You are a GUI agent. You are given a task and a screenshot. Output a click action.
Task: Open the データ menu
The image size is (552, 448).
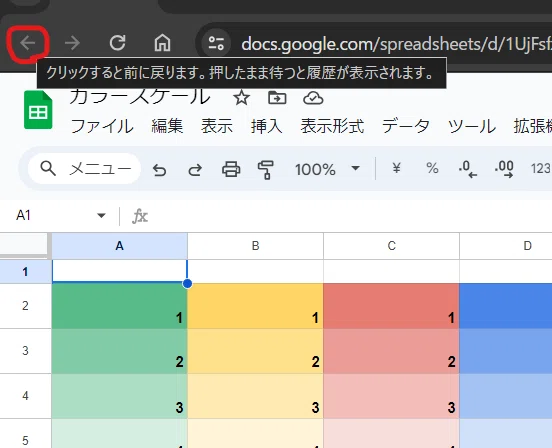[406, 126]
